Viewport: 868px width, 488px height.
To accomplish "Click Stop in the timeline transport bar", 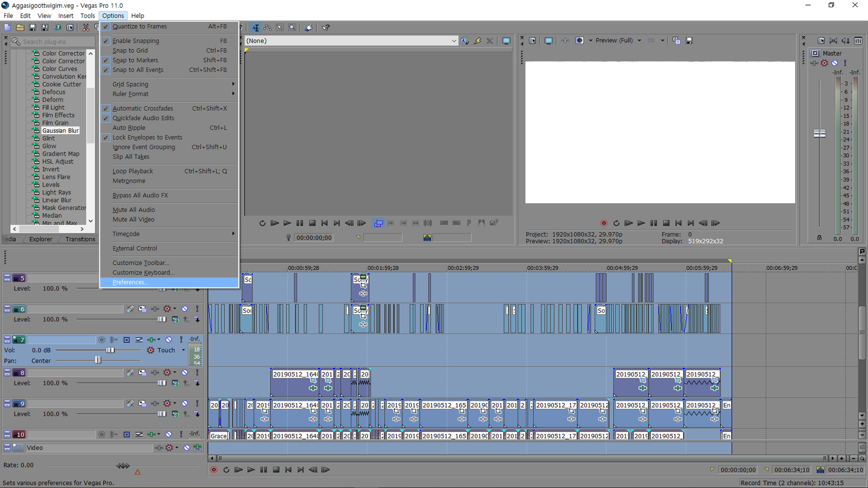I will pyautogui.click(x=276, y=470).
